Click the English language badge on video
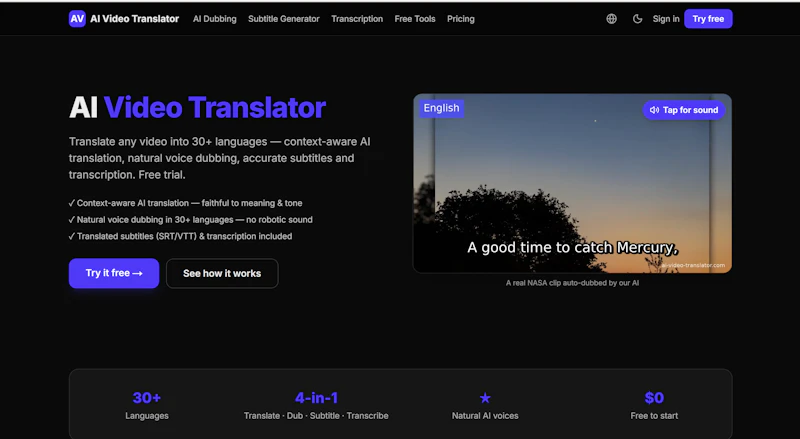The image size is (800, 439). tap(441, 108)
